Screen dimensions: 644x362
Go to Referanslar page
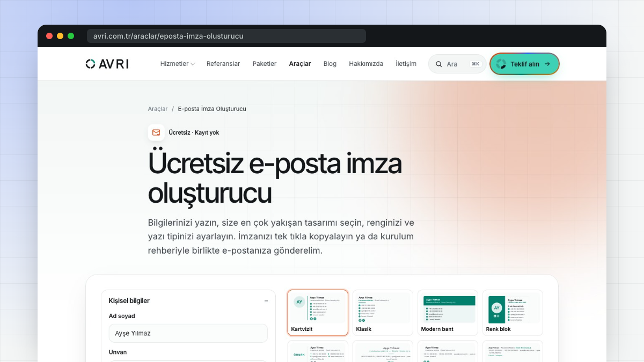coord(223,64)
